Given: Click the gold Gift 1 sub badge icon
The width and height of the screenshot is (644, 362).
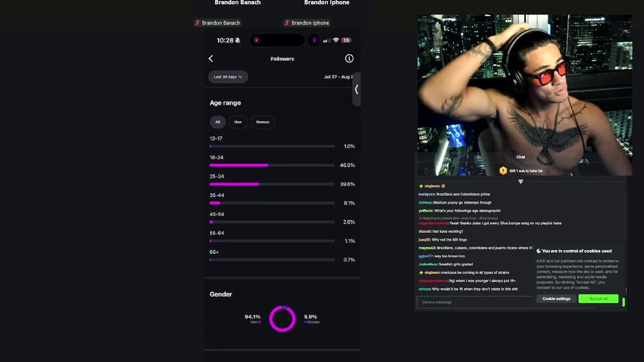Looking at the screenshot, I should pos(503,171).
